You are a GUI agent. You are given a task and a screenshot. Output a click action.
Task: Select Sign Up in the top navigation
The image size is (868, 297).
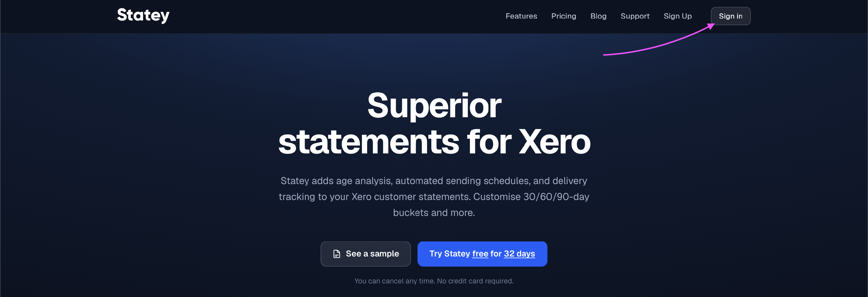tap(677, 16)
